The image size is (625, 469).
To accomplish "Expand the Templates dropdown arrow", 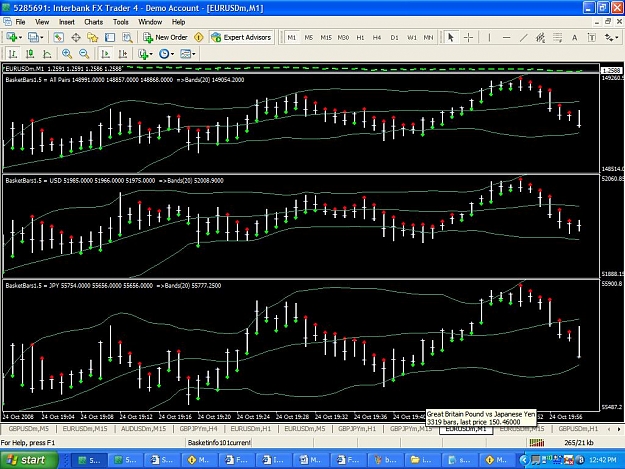I will 194,54.
